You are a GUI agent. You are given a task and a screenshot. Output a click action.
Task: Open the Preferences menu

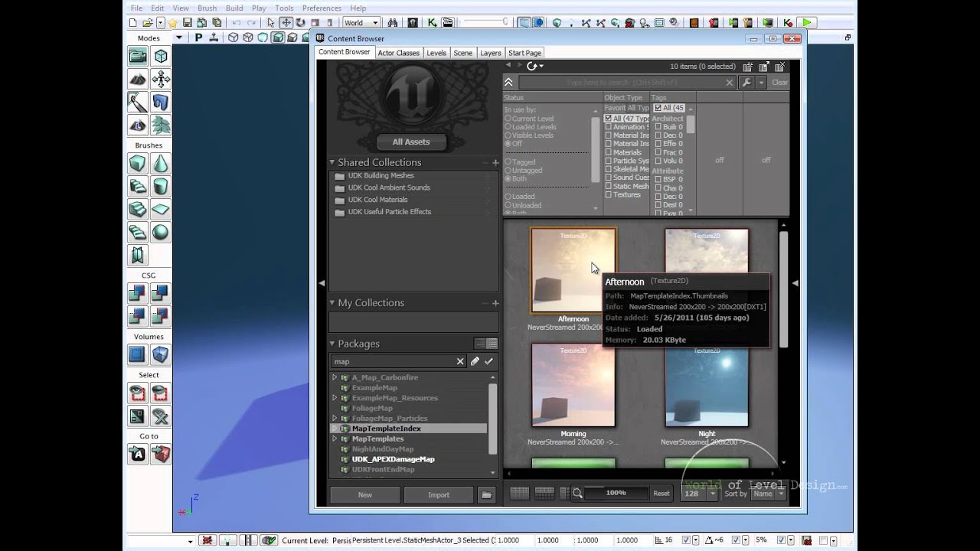(322, 8)
